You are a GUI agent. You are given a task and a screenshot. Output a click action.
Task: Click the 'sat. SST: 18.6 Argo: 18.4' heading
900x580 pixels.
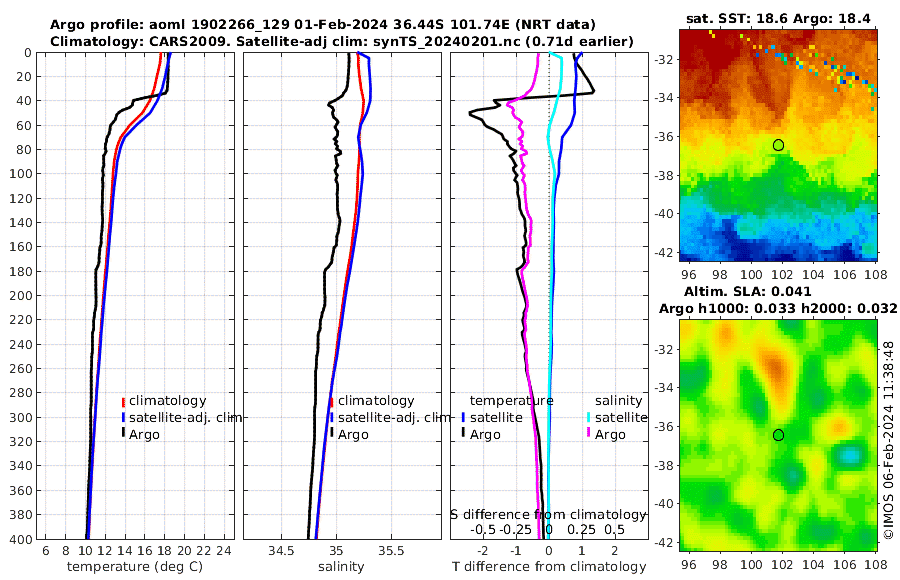point(778,19)
